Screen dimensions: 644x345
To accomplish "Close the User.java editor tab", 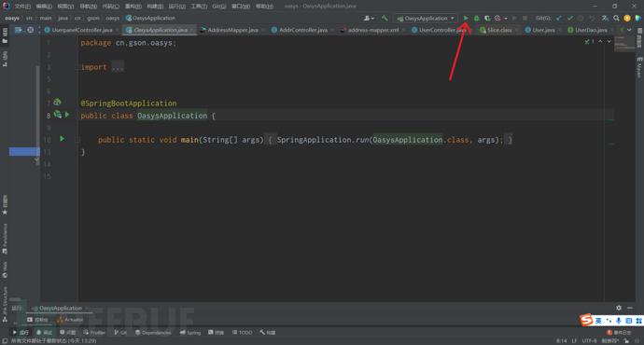I will tap(559, 30).
